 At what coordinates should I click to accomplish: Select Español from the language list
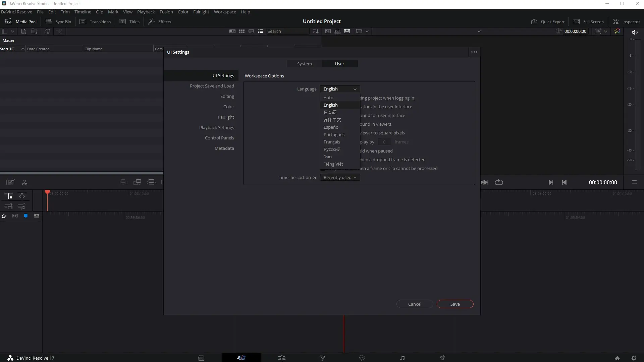click(331, 127)
